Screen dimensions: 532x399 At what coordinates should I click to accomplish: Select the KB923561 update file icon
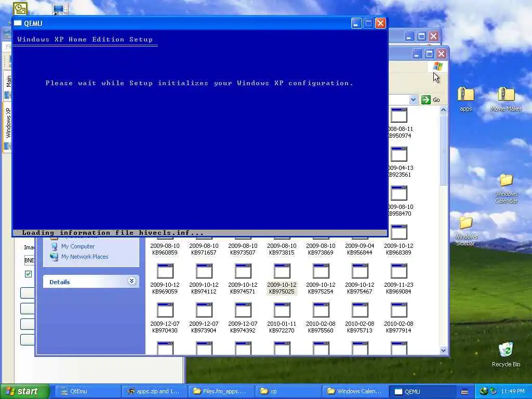(399, 154)
